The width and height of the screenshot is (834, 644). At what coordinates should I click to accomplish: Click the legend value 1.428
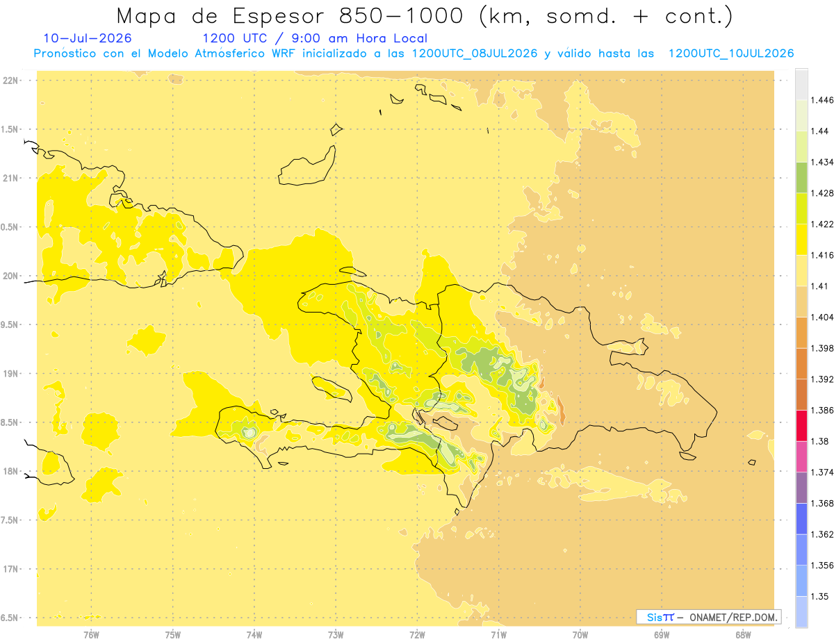(822, 193)
